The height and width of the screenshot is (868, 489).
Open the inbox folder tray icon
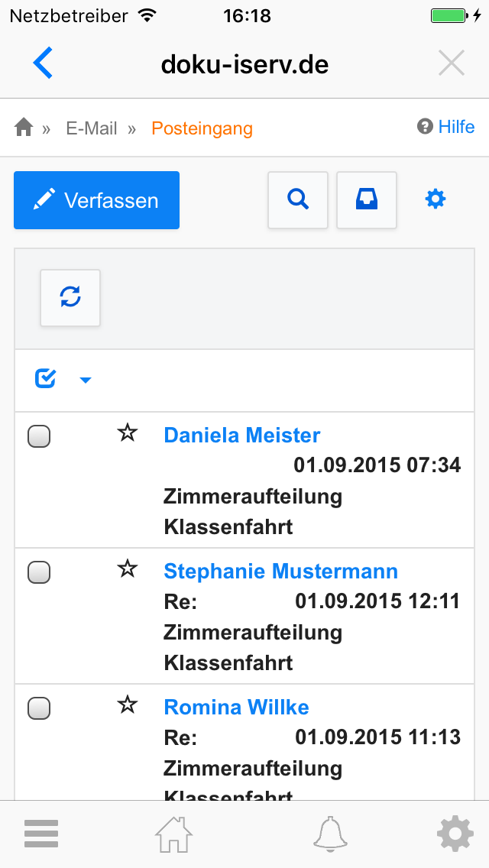coord(367,200)
